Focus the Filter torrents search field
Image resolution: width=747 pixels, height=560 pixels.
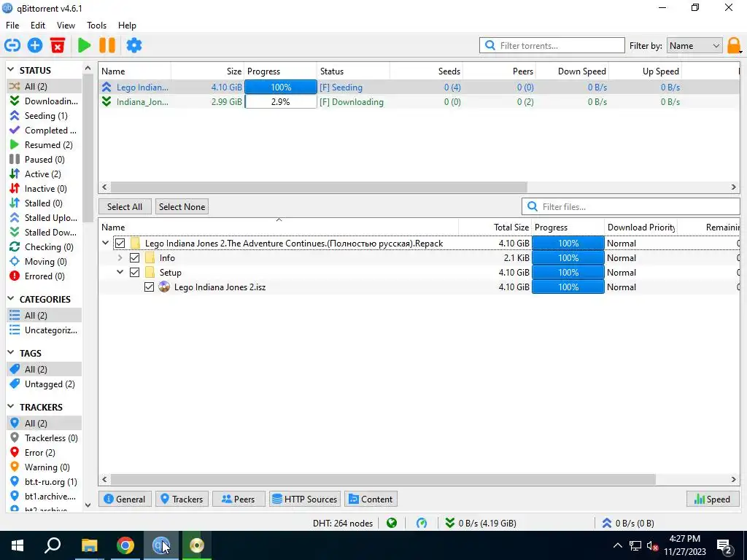(x=551, y=46)
